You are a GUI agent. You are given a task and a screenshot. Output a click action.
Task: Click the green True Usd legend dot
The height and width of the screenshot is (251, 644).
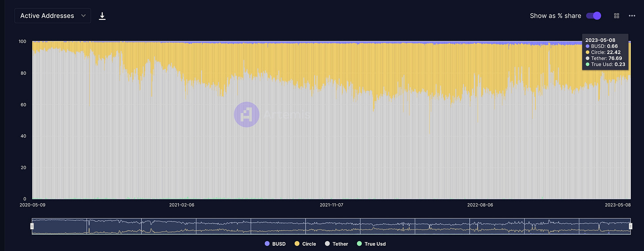coord(359,244)
